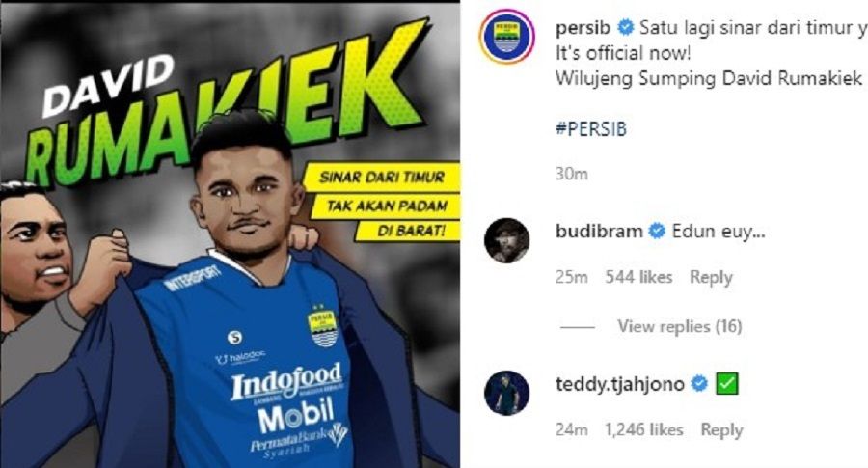The image size is (868, 468).
Task: Open budibram's profile picture
Action: 506,240
